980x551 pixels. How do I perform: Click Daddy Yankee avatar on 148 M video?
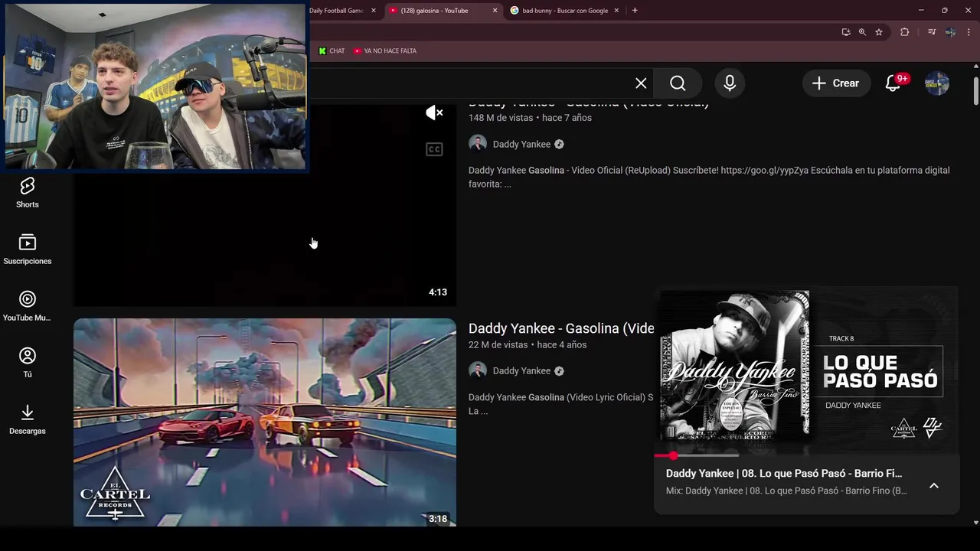point(478,144)
